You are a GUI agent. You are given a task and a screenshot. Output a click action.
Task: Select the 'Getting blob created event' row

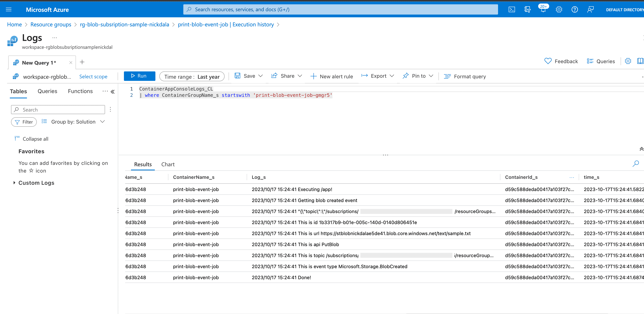[x=384, y=200]
